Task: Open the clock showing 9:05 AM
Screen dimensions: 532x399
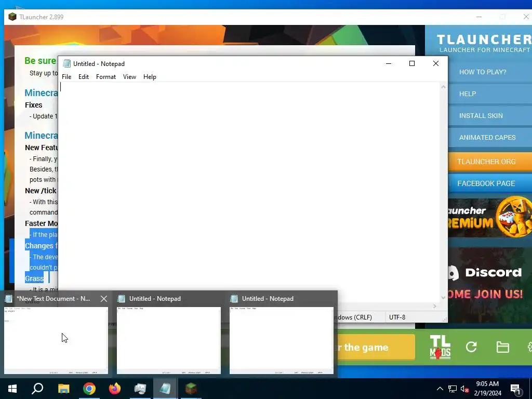Action: point(487,389)
